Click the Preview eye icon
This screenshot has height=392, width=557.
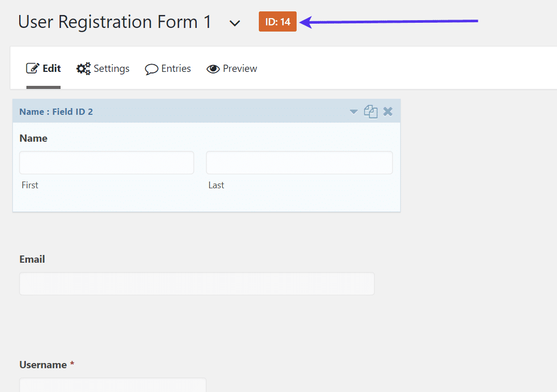pyautogui.click(x=213, y=69)
